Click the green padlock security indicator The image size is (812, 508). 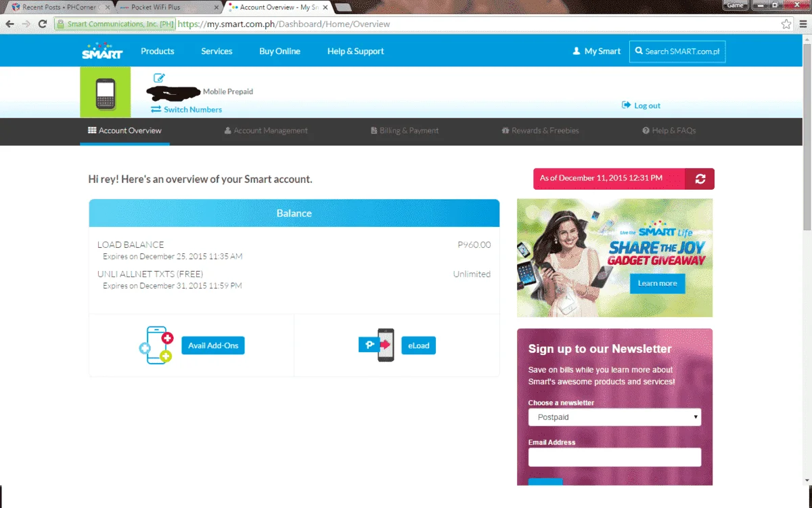(61, 24)
